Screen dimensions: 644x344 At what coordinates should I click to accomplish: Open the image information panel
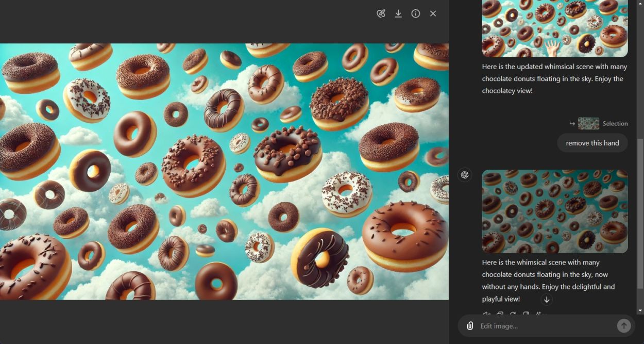click(x=416, y=13)
